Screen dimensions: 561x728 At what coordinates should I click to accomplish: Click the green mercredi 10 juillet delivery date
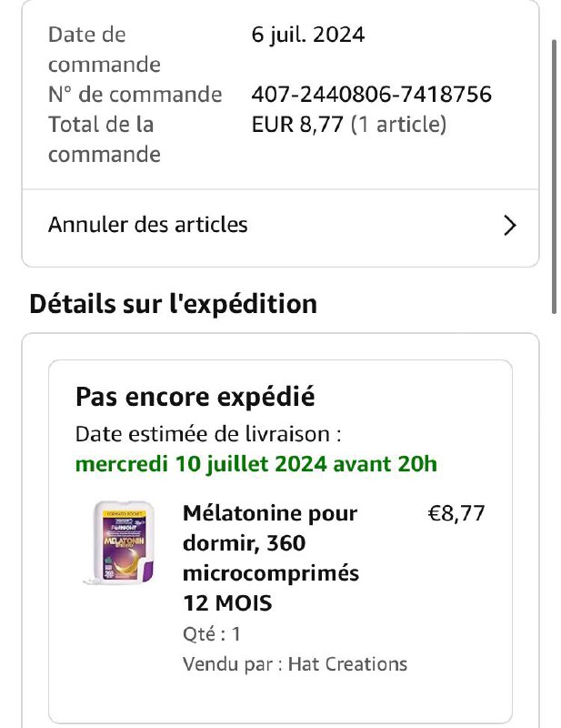(256, 464)
